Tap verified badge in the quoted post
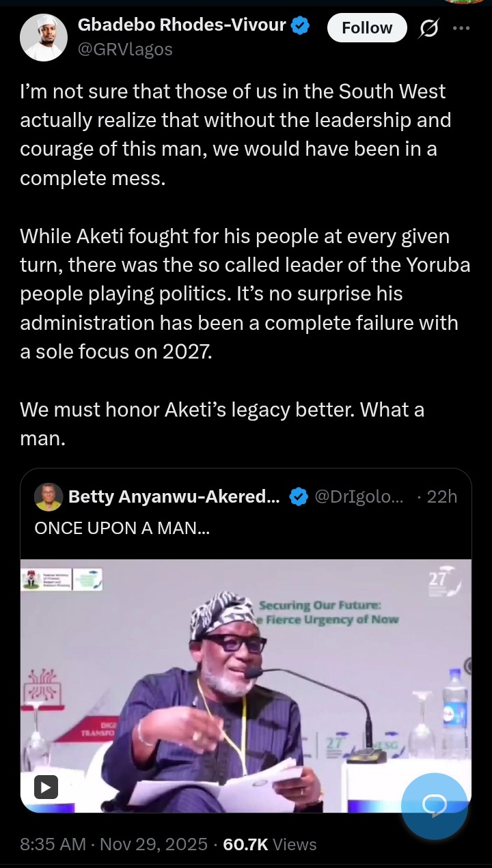This screenshot has height=868, width=492. coord(297,497)
